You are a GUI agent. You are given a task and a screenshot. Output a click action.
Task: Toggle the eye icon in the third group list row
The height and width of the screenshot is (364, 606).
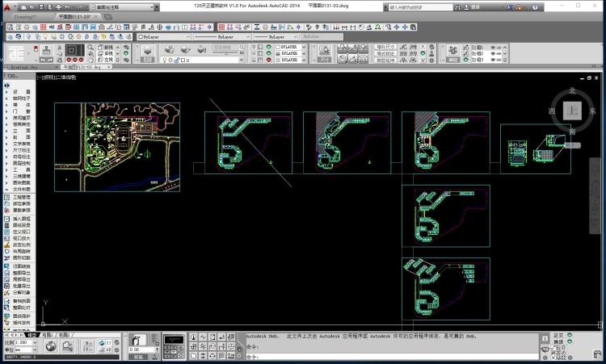pyautogui.click(x=493, y=60)
